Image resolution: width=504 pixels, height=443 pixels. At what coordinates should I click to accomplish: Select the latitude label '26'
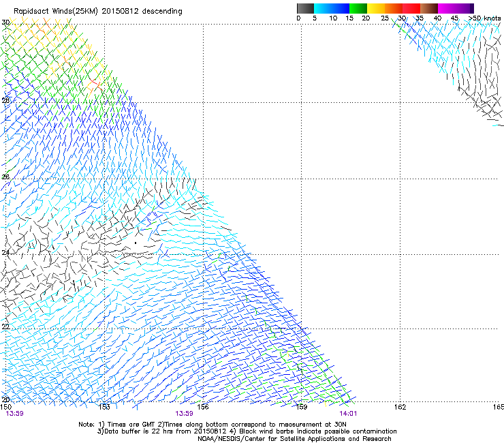[x=5, y=177]
